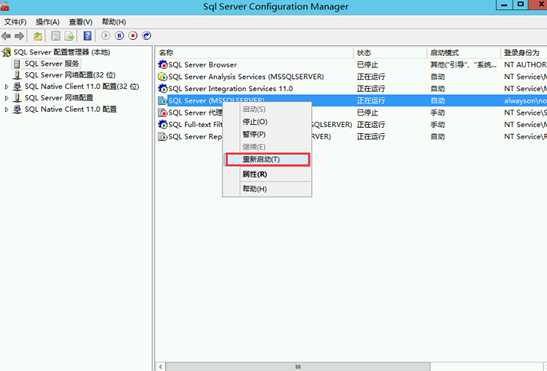Sort by the 状态 column header
This screenshot has width=547, height=371.
pos(390,53)
